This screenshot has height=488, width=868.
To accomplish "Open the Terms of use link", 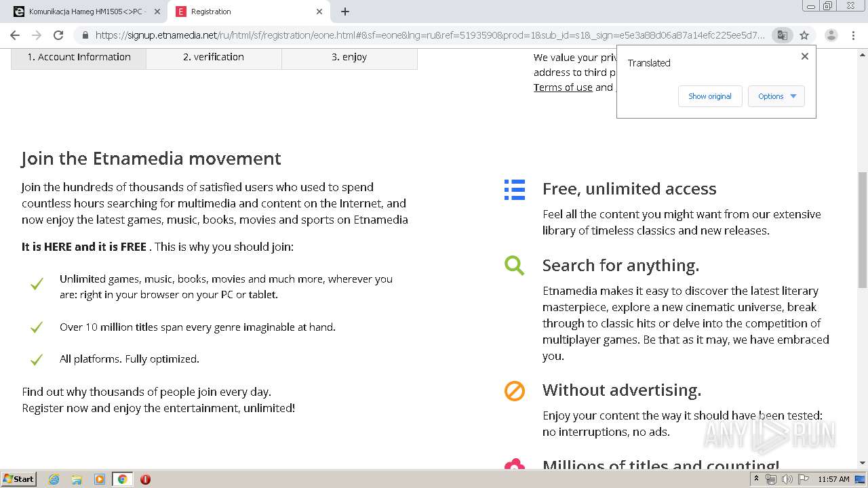I will (563, 87).
